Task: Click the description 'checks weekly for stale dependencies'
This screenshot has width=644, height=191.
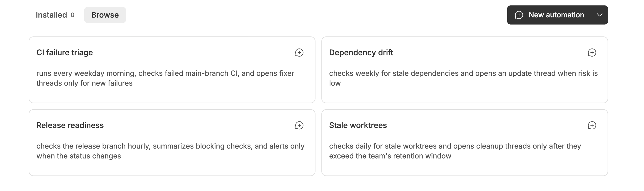Action: (463, 78)
